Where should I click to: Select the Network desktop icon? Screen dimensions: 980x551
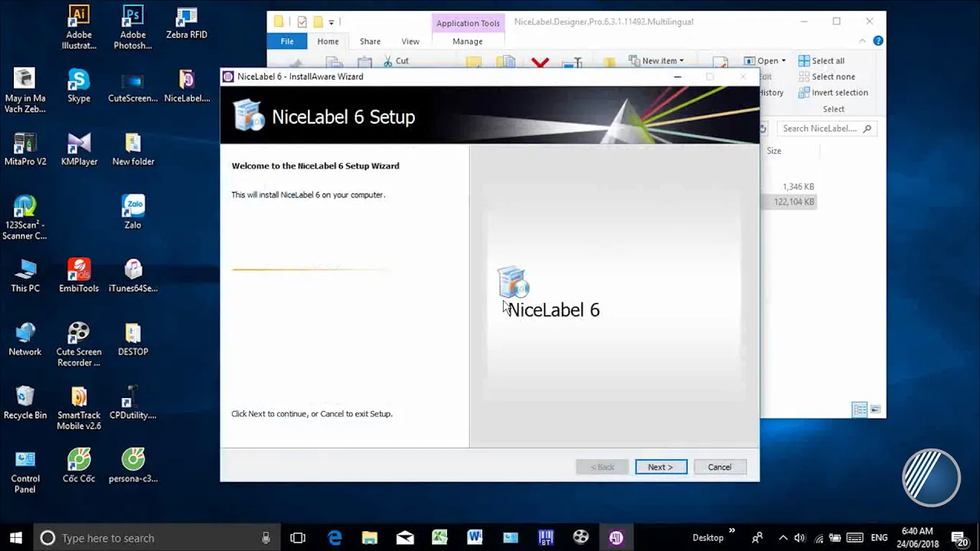coord(25,340)
